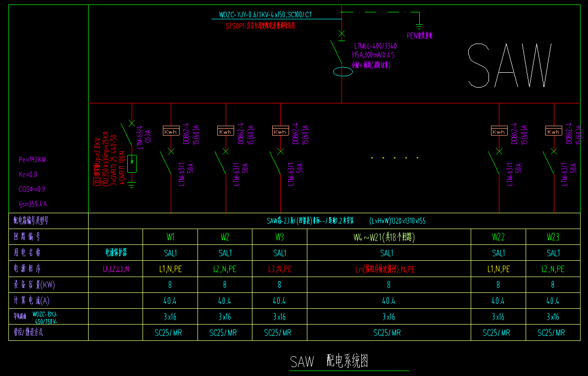Click the red S3SDP1 incoming feeder note
The width and height of the screenshot is (588, 376).
coord(260,26)
